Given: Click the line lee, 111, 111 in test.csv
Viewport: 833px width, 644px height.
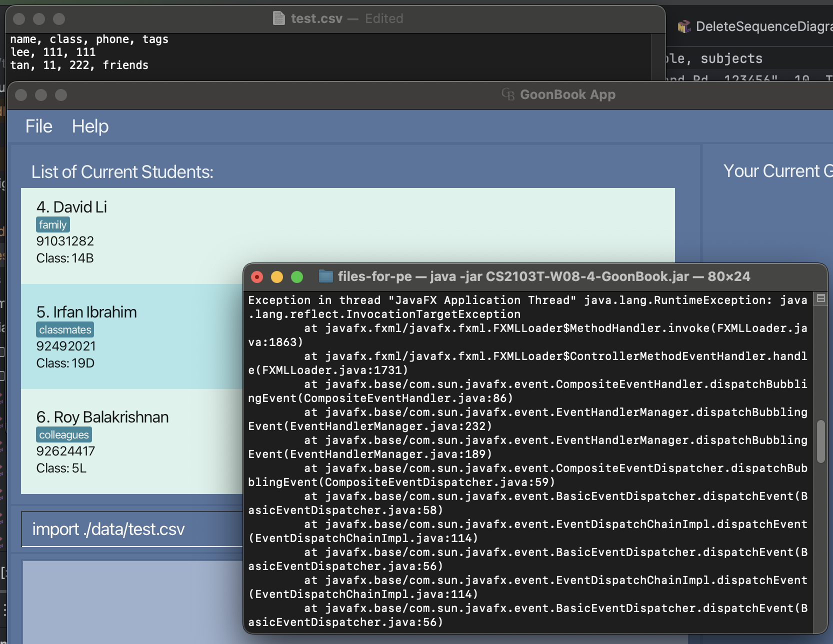Looking at the screenshot, I should [x=53, y=52].
